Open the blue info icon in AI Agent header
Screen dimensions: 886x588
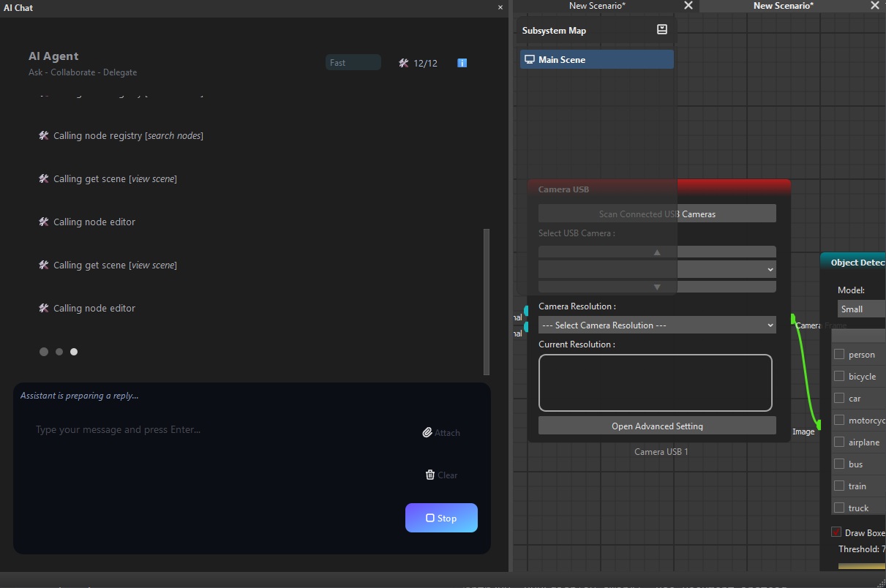(462, 63)
